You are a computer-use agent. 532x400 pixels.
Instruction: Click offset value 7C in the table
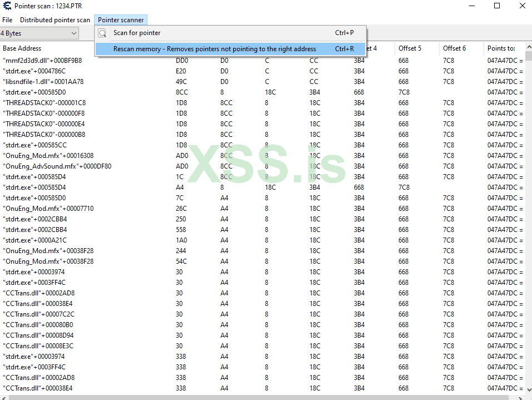coord(180,198)
